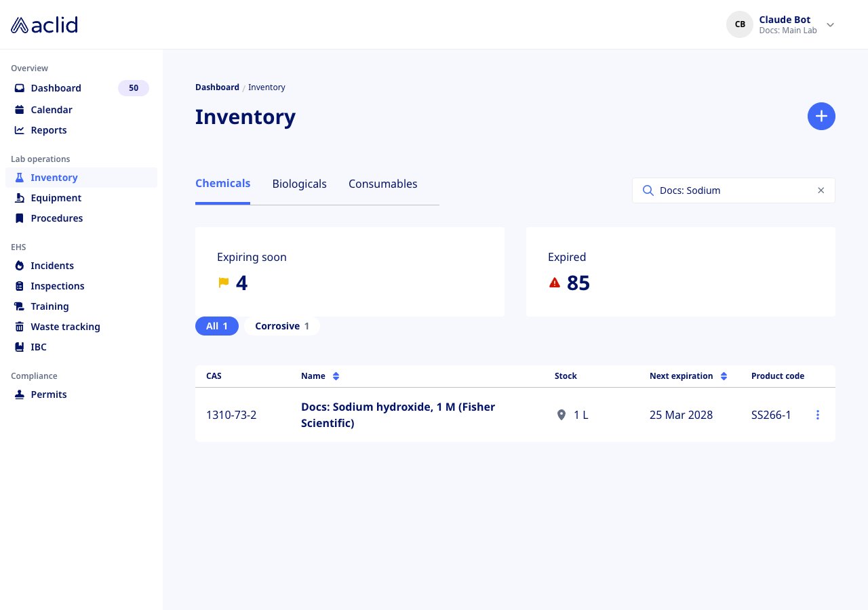
Task: Click the 1 L stock value
Action: [581, 415]
